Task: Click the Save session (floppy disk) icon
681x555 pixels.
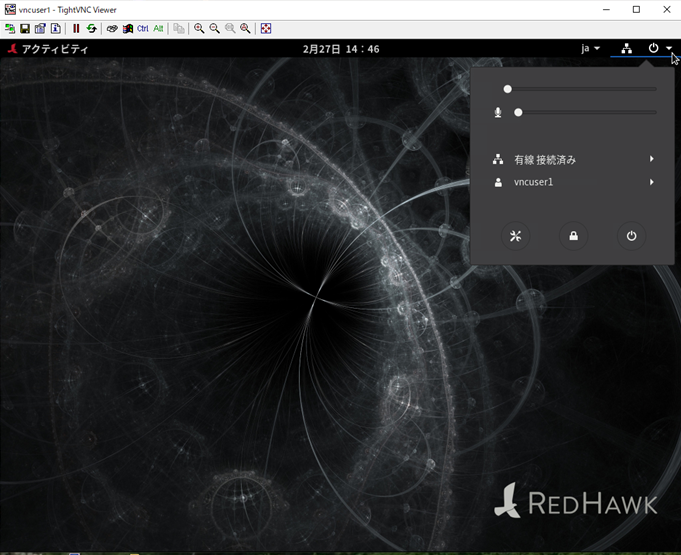Action: click(x=25, y=29)
